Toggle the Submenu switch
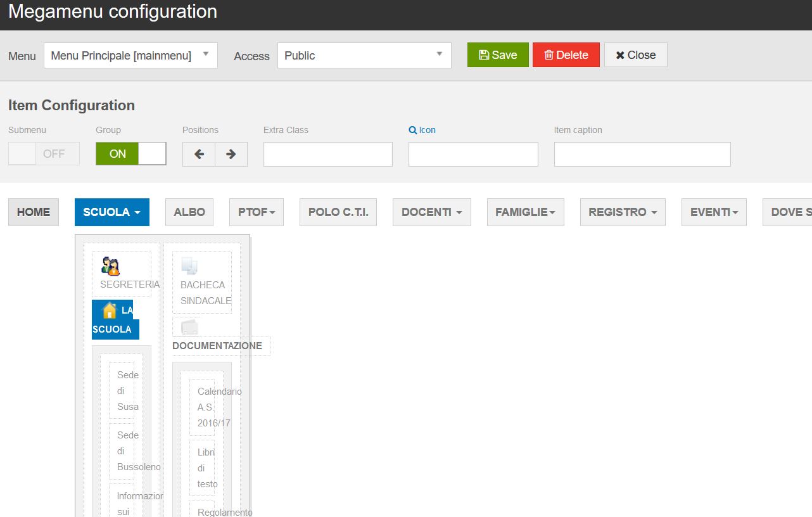The width and height of the screenshot is (812, 517). click(44, 154)
